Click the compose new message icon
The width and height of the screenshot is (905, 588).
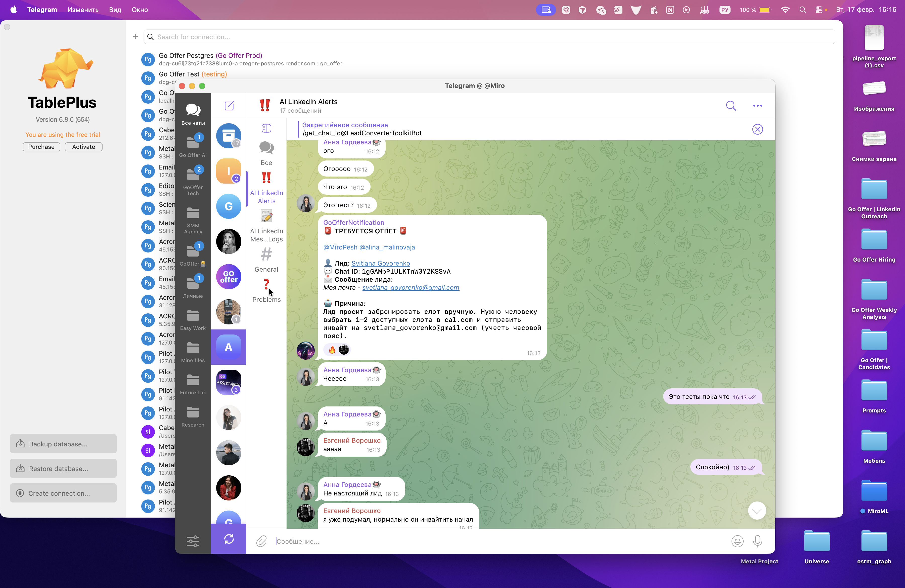pyautogui.click(x=229, y=105)
